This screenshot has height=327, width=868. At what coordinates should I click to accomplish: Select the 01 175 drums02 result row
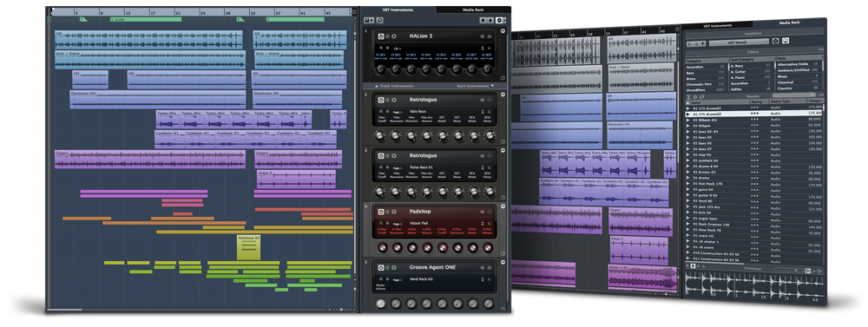pos(754,114)
